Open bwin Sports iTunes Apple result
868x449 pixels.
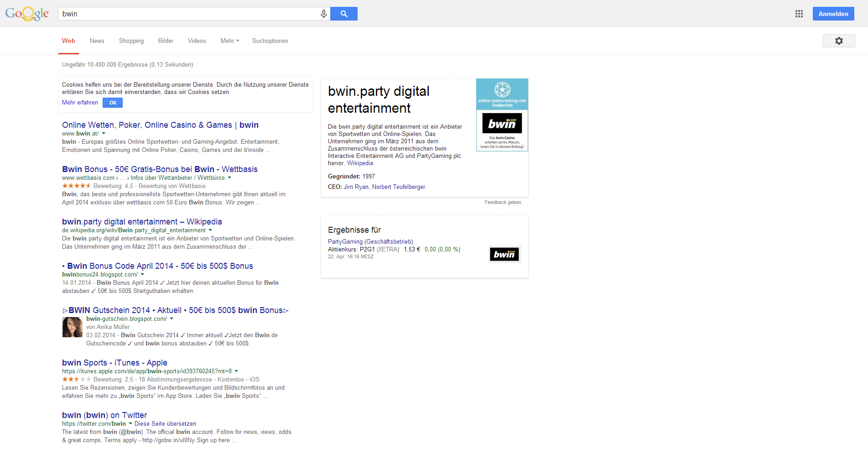114,363
